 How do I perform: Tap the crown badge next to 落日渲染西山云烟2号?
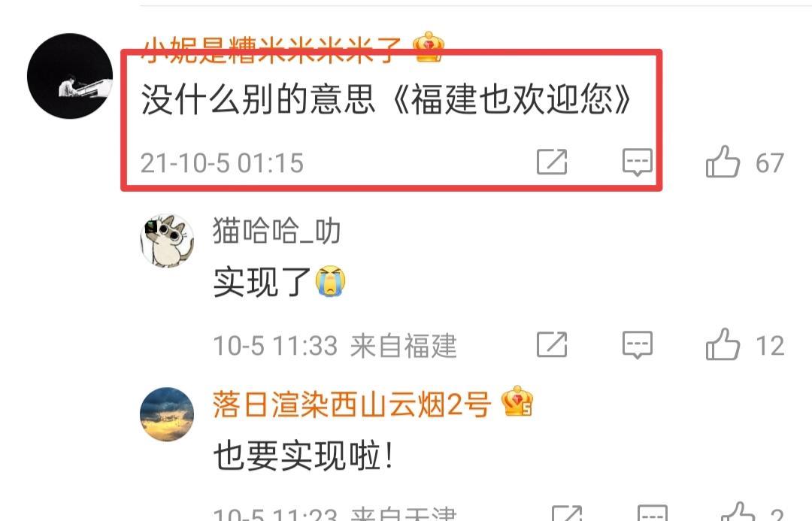pyautogui.click(x=517, y=401)
